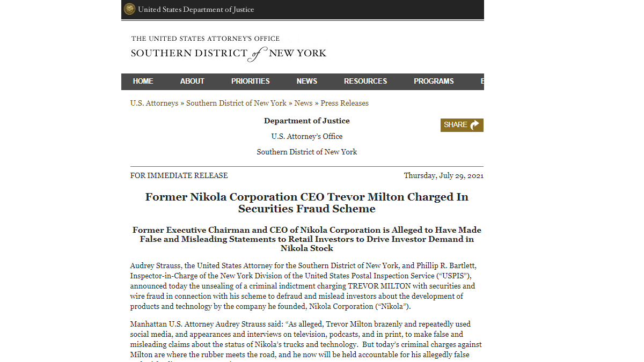Click the Trevor Milton Charged headline
Screen dimensions: 644x362
pyautogui.click(x=307, y=203)
